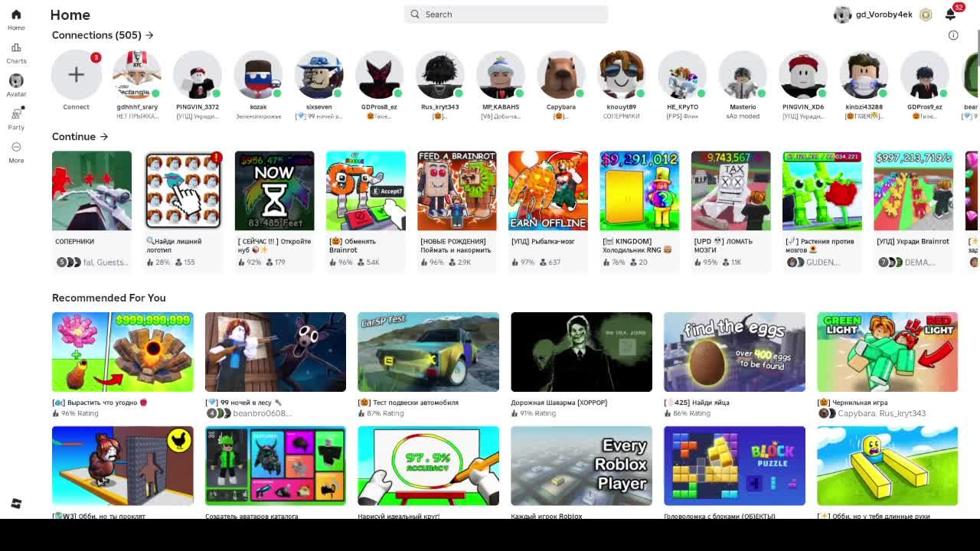Open gd_Voroby4ek profile menu
The width and height of the screenshot is (980, 551).
click(x=873, y=15)
